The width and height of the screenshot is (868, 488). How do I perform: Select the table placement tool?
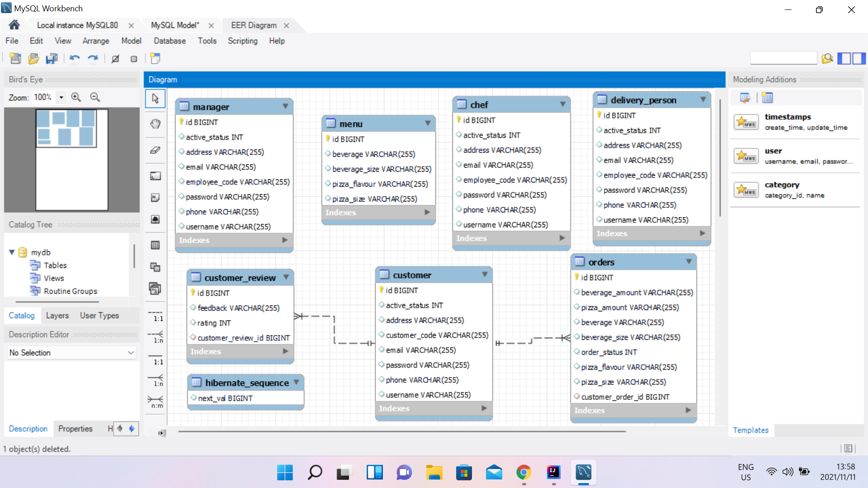tap(155, 245)
